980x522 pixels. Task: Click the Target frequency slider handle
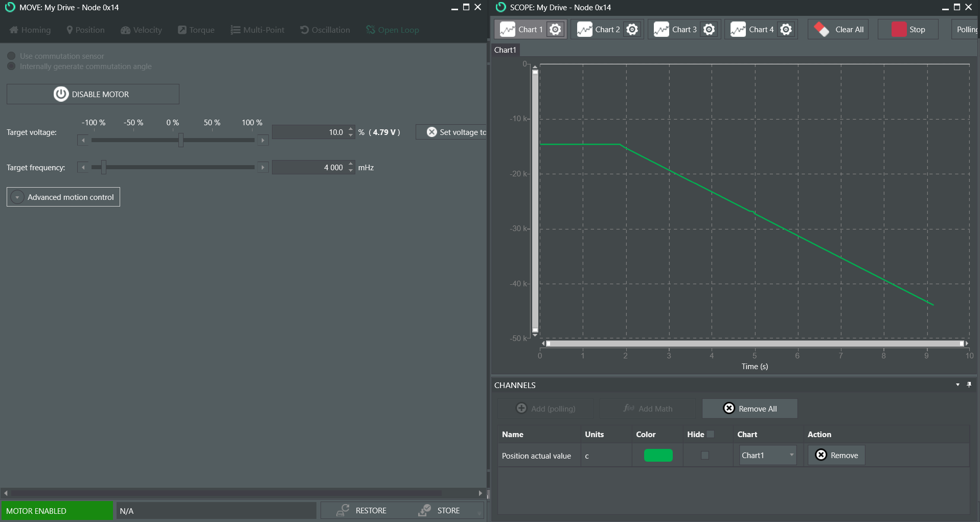point(103,167)
